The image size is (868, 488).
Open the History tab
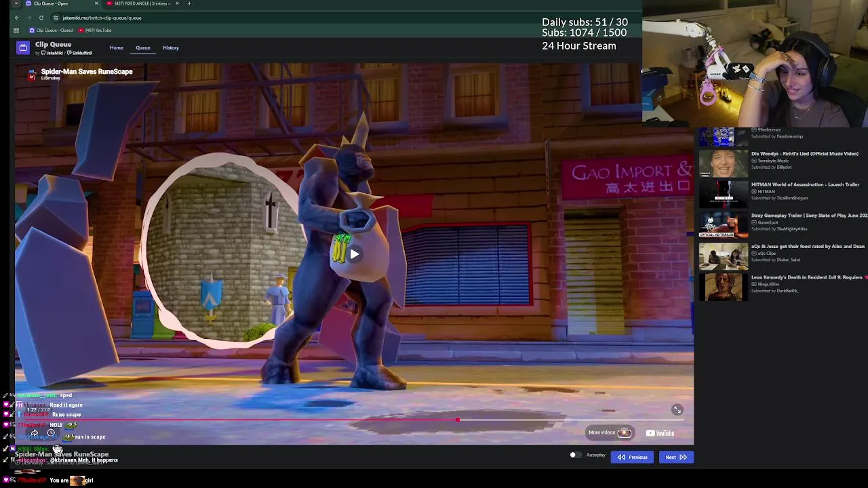[x=171, y=47]
